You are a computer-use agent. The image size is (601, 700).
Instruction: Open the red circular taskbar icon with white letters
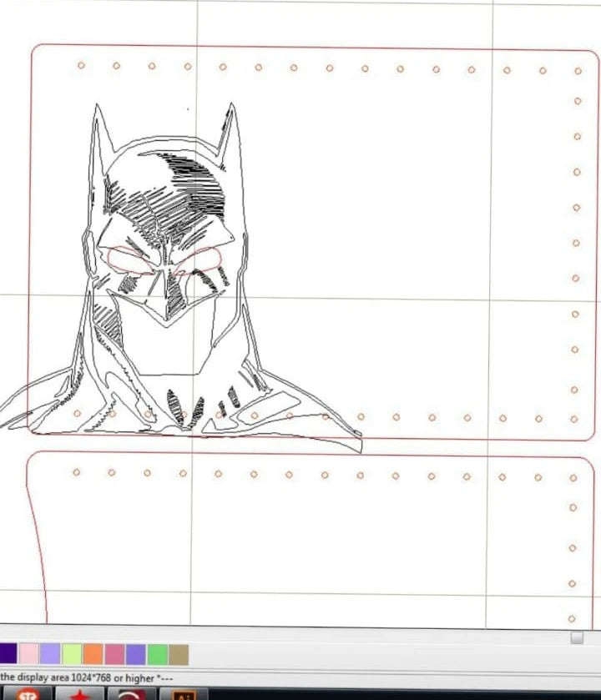pos(28,694)
